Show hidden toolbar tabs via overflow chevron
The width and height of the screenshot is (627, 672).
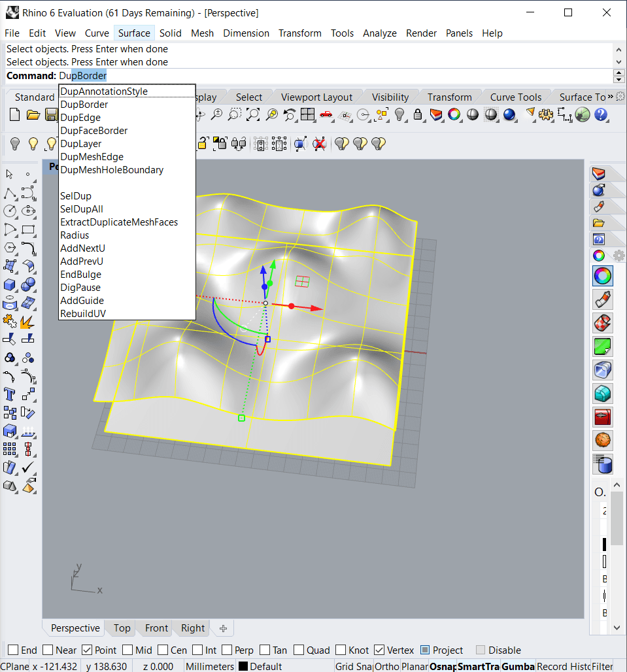(x=611, y=97)
